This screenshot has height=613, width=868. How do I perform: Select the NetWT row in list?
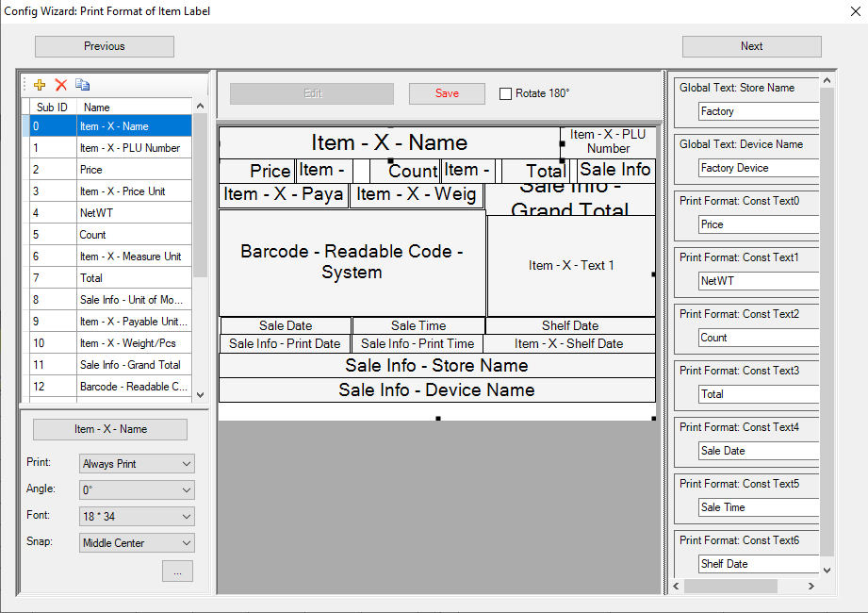coord(134,213)
